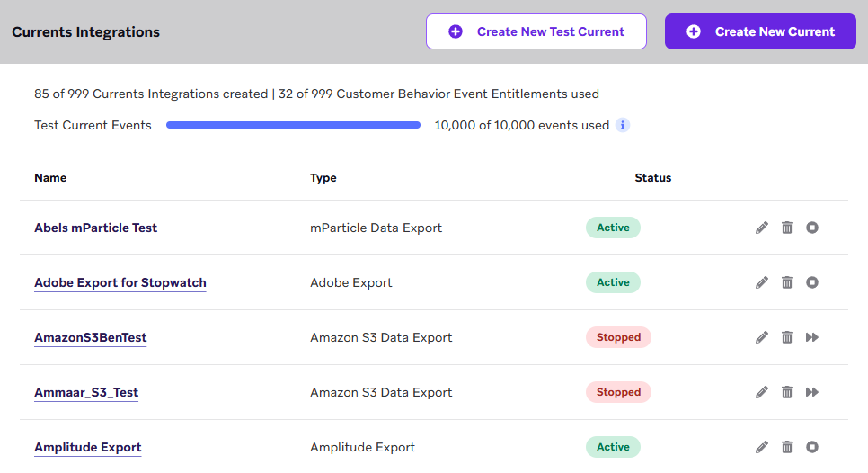Edit the Ammaar_S3_Test current
The height and width of the screenshot is (473, 868).
coord(762,392)
